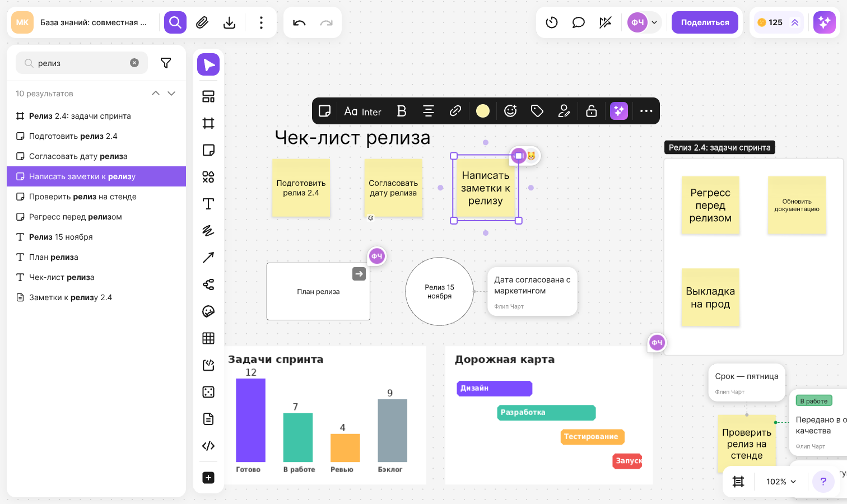Redo the last undone action
Viewport: 847px width, 504px height.
(x=326, y=22)
